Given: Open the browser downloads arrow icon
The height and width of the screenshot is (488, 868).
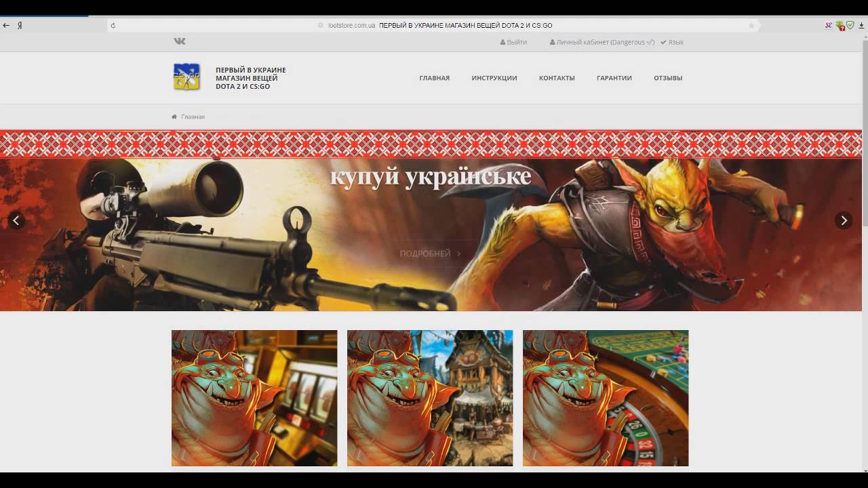Looking at the screenshot, I should pos(861,25).
